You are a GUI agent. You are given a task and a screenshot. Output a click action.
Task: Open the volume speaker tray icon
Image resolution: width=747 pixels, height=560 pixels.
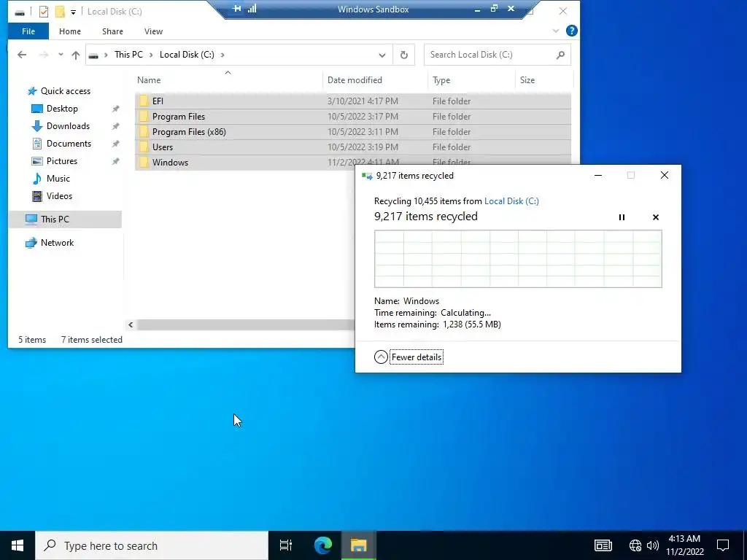pos(653,545)
